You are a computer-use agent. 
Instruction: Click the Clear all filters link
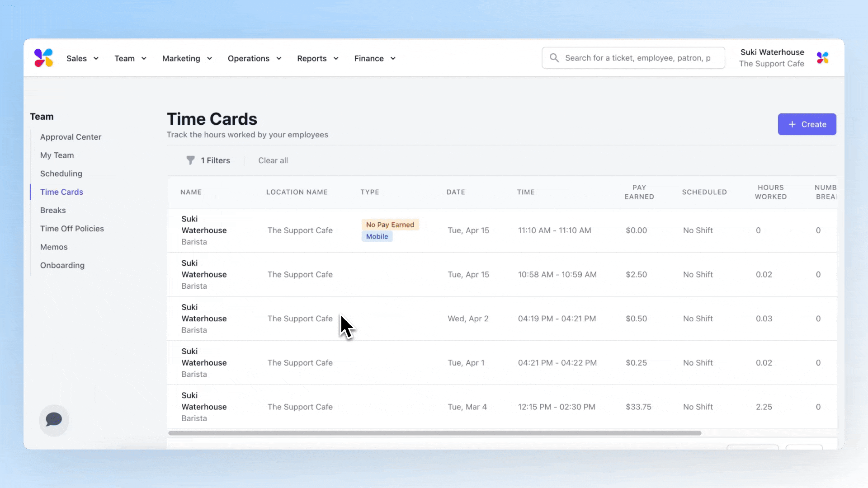tap(273, 160)
